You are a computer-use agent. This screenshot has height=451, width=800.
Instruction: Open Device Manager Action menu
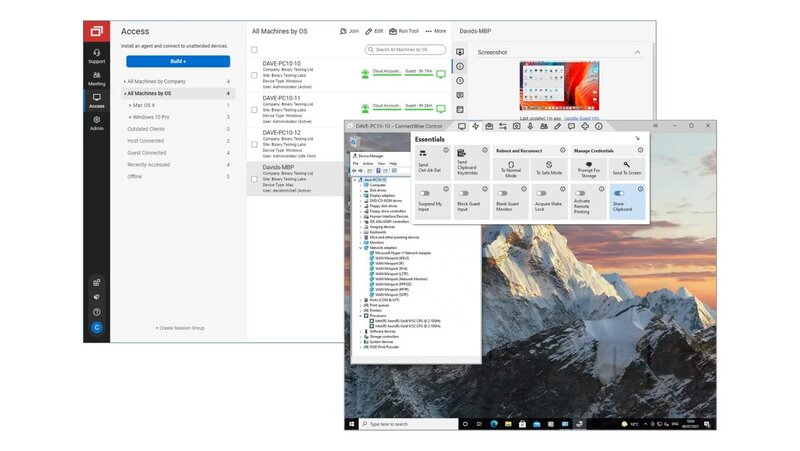[x=368, y=163]
